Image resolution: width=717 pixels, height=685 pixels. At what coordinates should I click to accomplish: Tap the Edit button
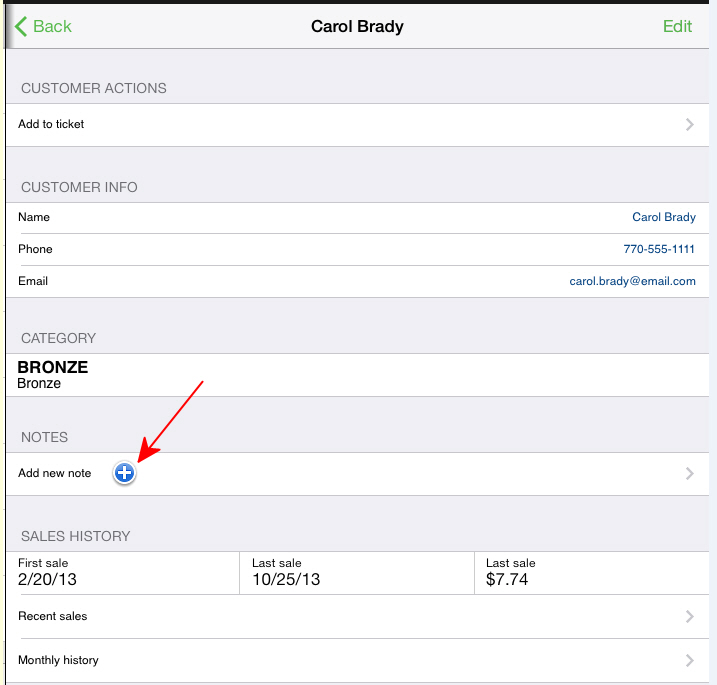coord(677,27)
